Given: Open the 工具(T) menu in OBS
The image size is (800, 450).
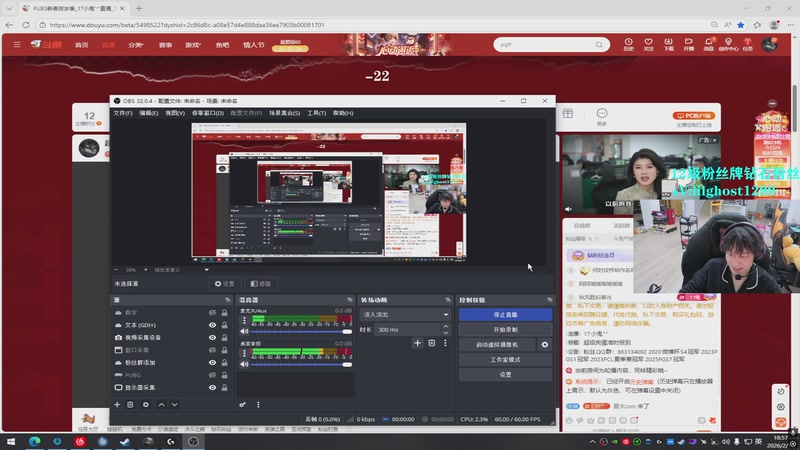Looking at the screenshot, I should (x=316, y=113).
